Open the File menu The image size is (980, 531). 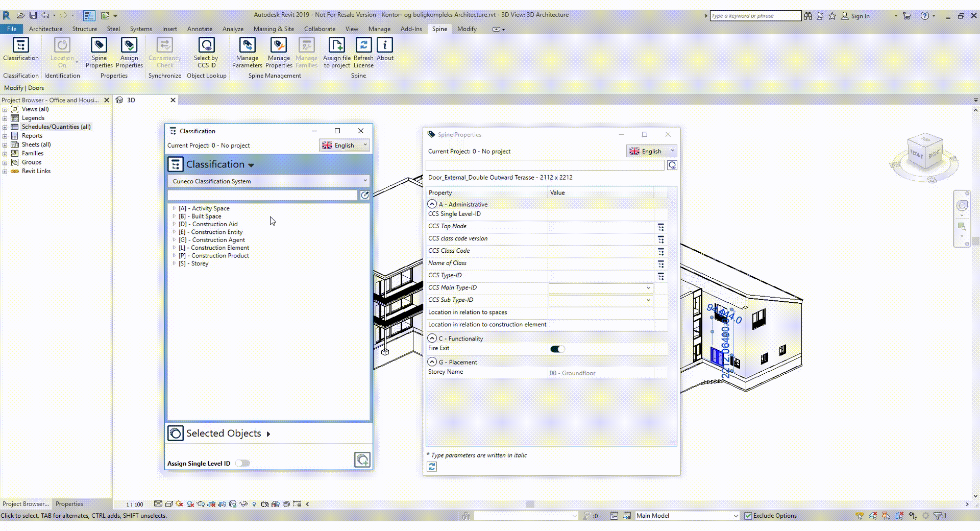tap(11, 29)
